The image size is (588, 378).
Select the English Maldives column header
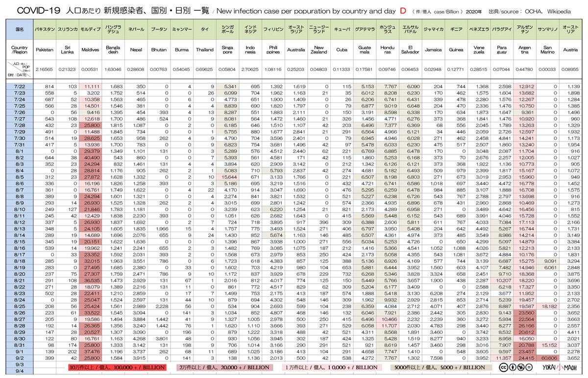90,49
